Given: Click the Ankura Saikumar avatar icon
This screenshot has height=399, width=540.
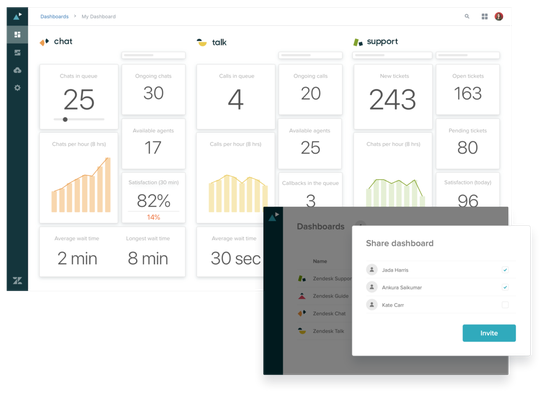Looking at the screenshot, I should [372, 287].
